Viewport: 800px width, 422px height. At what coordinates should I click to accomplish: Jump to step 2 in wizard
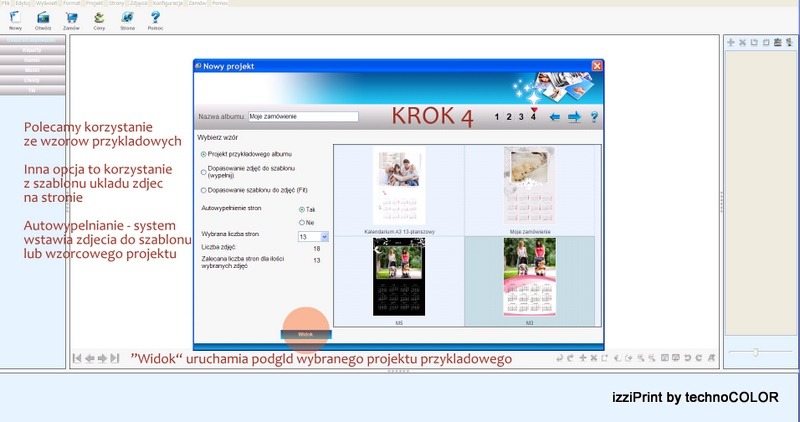coord(508,117)
